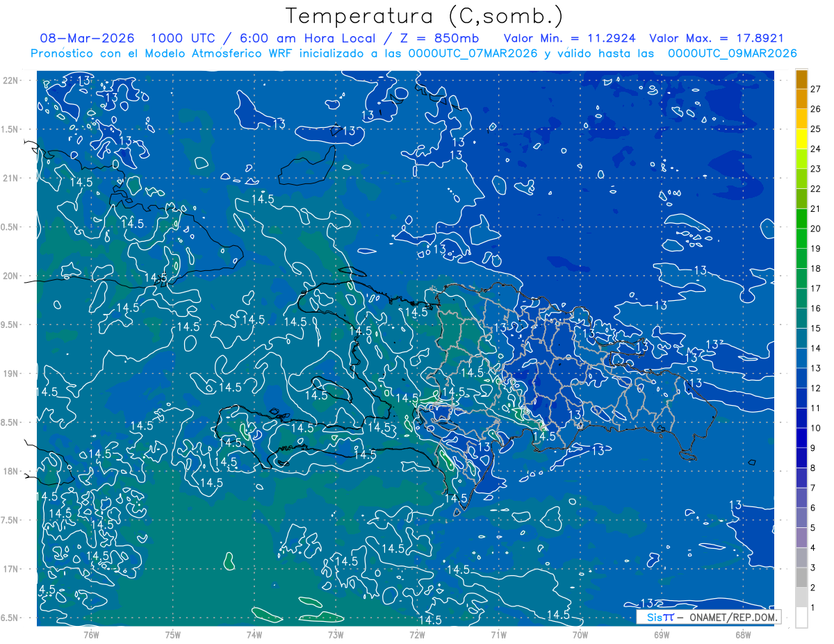Viewport: 834px width, 644px height.
Task: Click the "70W" longitude axis label
Action: point(580,634)
